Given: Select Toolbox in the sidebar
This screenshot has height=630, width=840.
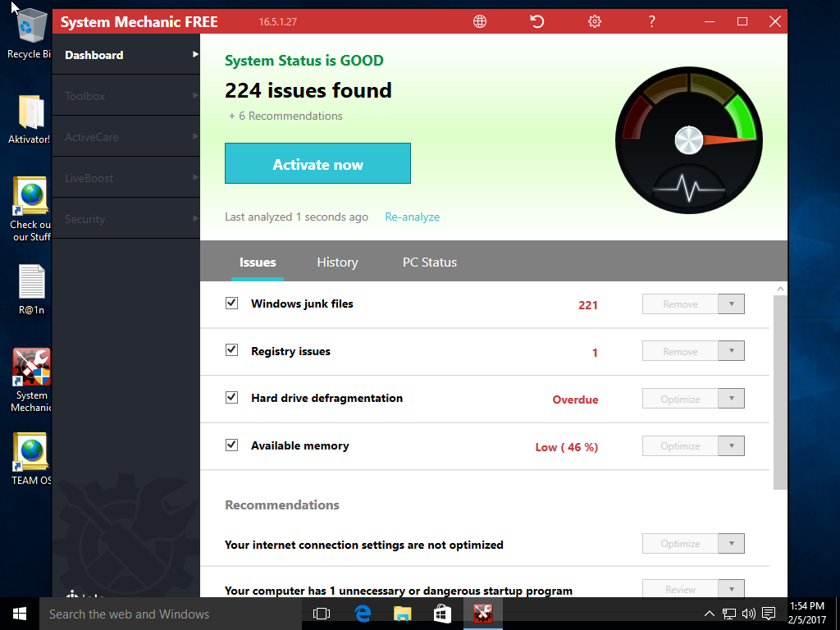Looking at the screenshot, I should pyautogui.click(x=126, y=95).
